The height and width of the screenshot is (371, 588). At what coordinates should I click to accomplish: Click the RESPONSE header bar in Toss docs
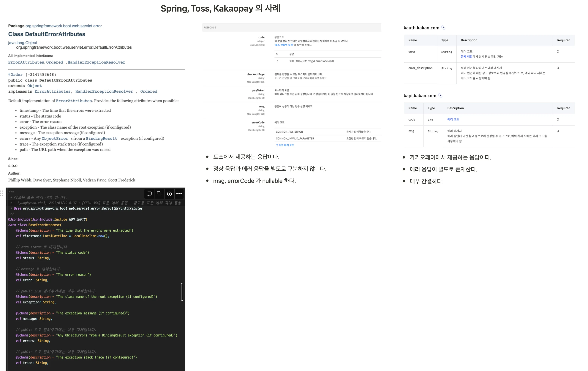(x=292, y=28)
